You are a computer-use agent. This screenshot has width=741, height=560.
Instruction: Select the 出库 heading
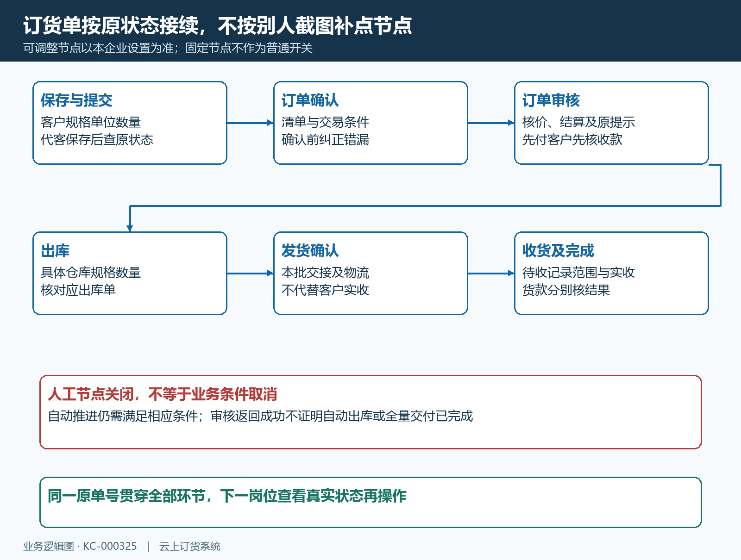55,250
